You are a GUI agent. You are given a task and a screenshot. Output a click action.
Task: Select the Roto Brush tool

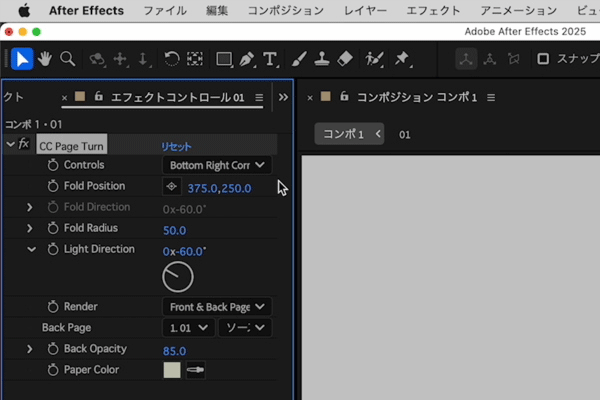coord(374,59)
